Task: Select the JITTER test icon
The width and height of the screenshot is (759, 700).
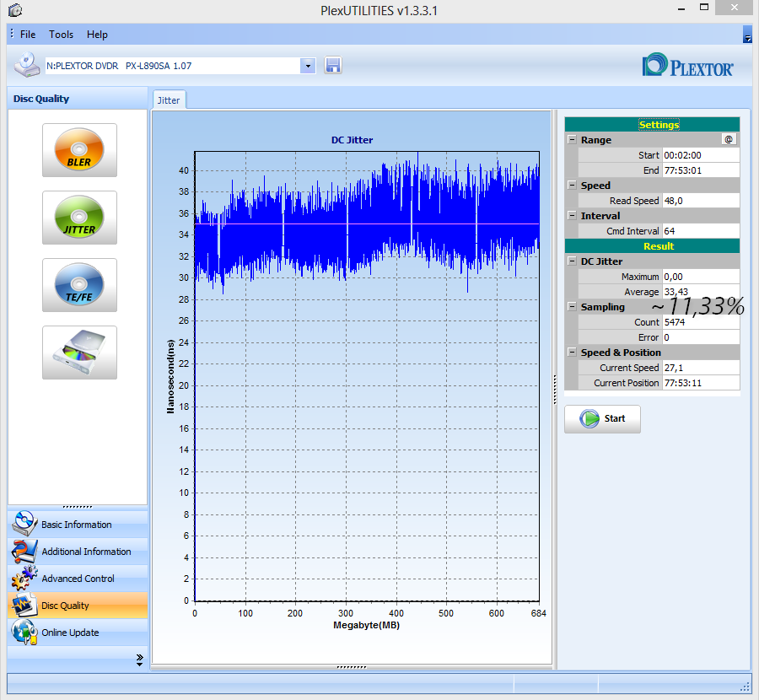Action: tap(79, 218)
